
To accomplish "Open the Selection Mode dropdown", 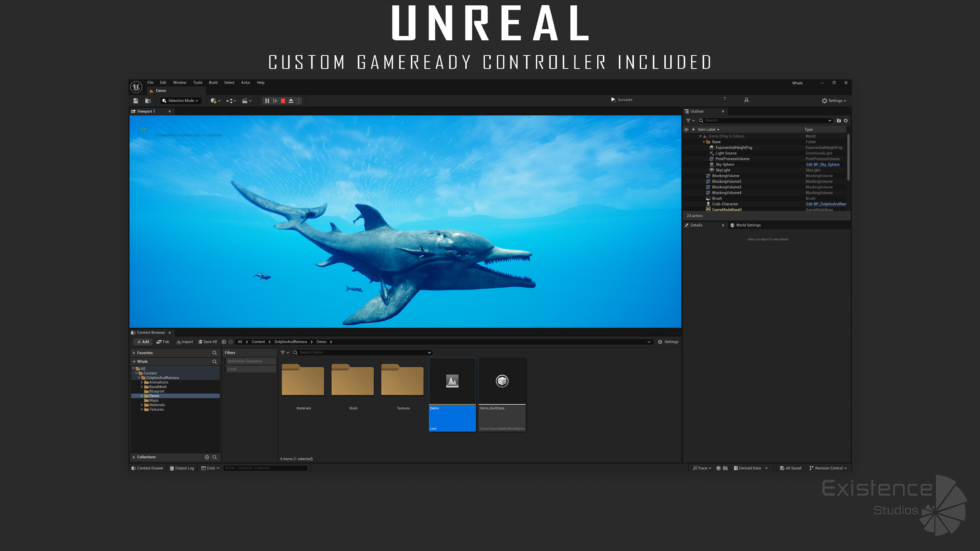I will 180,101.
